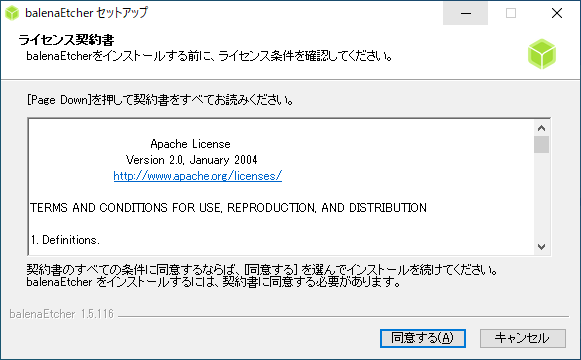Click the [Page Down] instruction text
Screen dimensions: 581x360
tap(160, 100)
